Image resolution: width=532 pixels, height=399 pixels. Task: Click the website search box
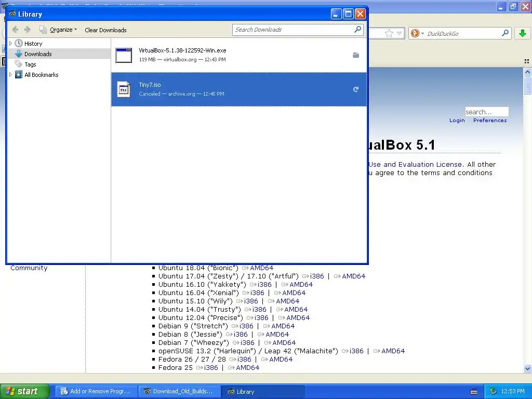tap(486, 112)
